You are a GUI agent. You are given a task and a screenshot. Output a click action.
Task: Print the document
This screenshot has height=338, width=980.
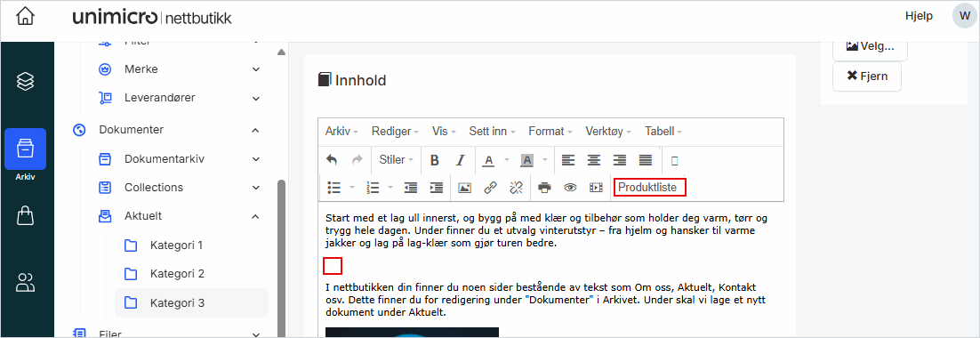[544, 187]
